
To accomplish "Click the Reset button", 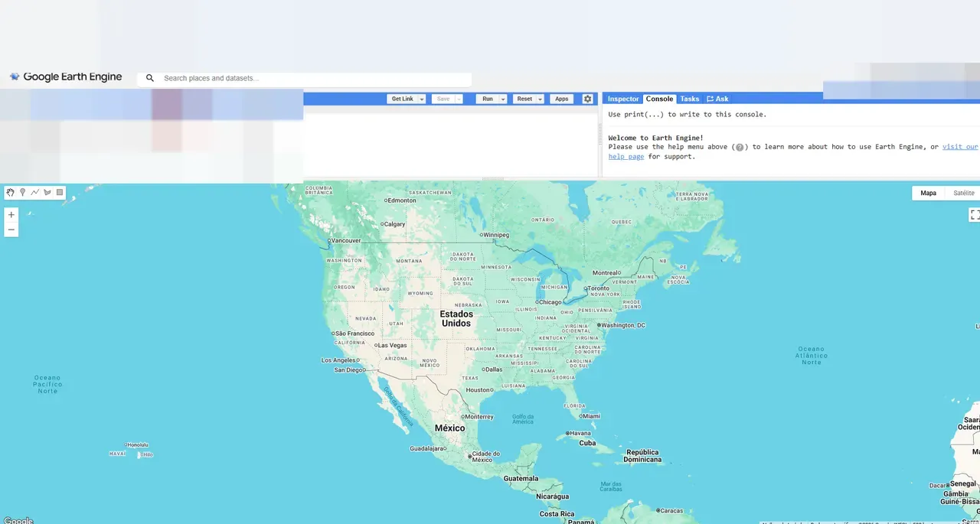I will 524,99.
